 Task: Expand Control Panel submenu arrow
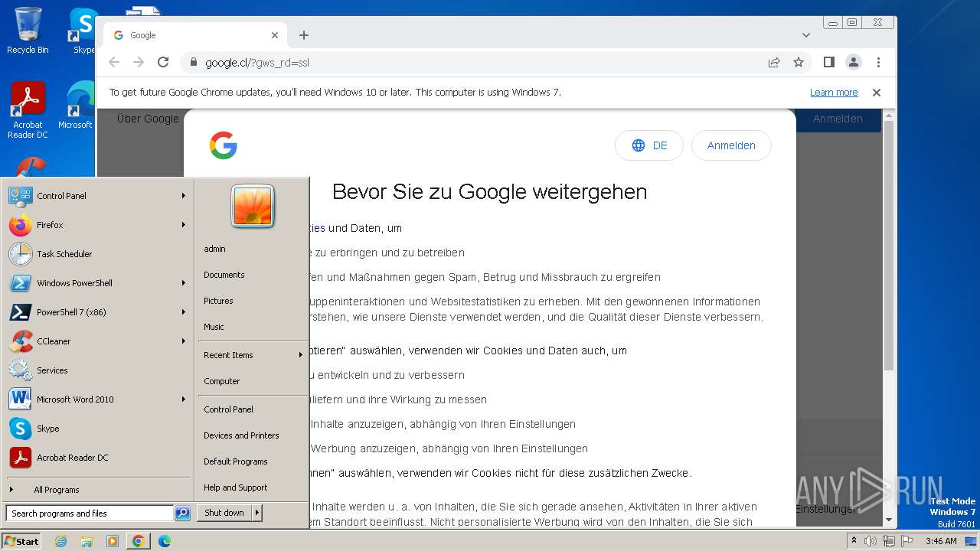pos(184,196)
